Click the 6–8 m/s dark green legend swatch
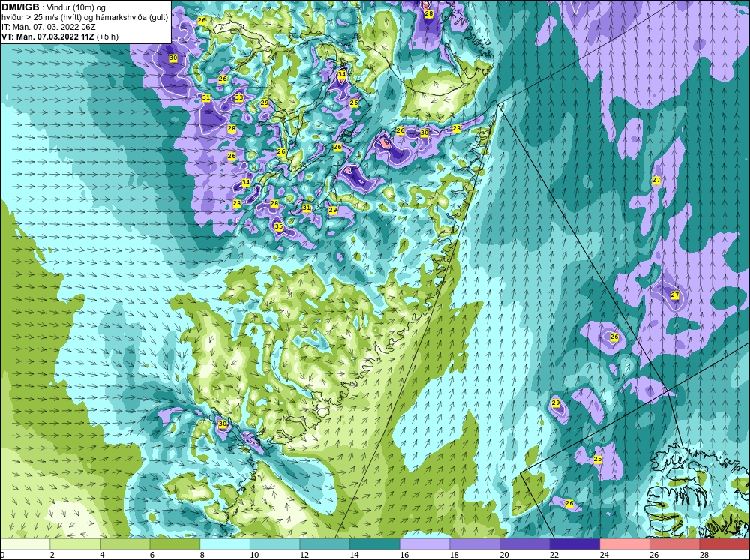 (175, 544)
